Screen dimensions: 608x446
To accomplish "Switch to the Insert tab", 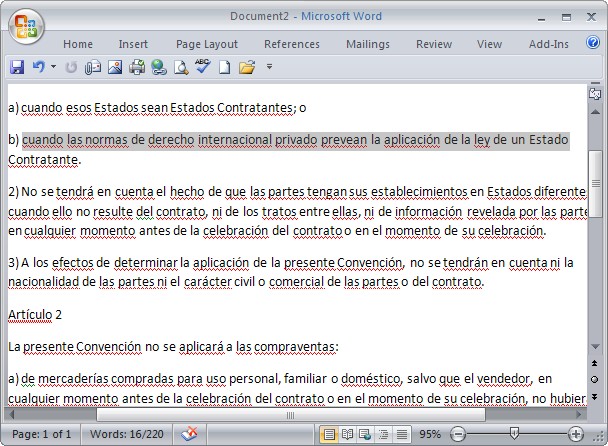I will [133, 44].
